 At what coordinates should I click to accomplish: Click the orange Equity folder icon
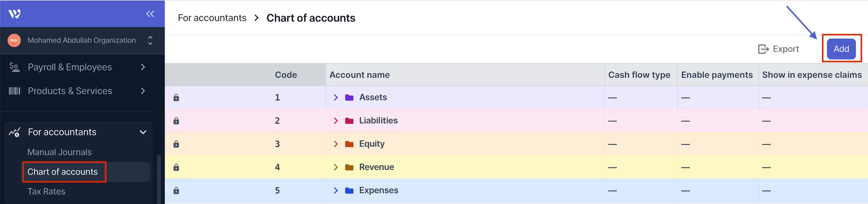[349, 144]
